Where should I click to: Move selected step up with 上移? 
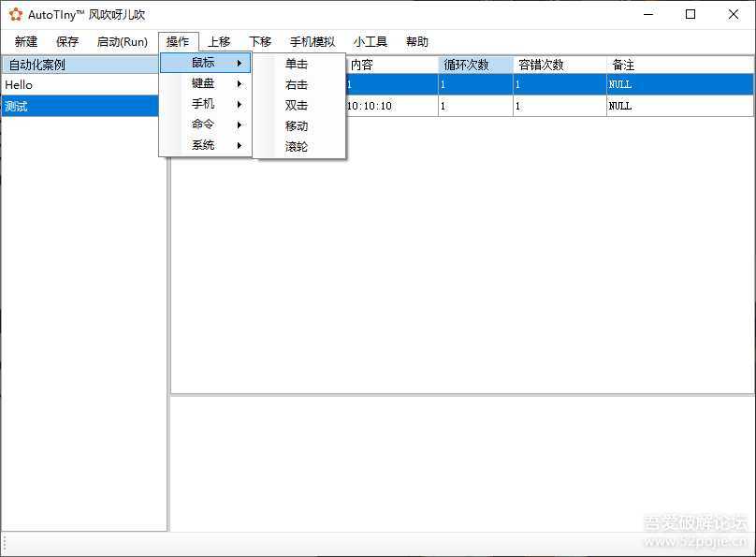(x=220, y=41)
